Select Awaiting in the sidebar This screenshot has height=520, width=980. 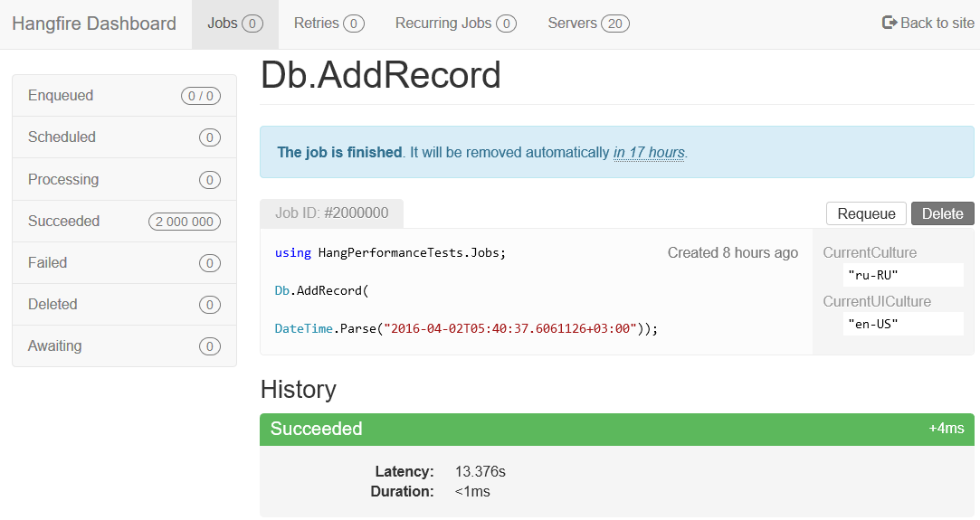54,345
